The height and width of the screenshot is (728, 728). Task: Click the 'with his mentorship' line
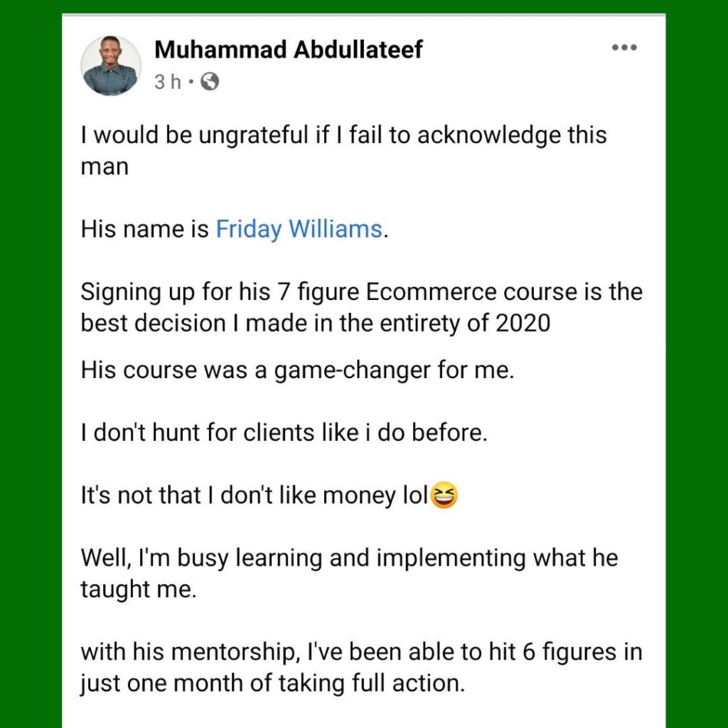coord(361,653)
